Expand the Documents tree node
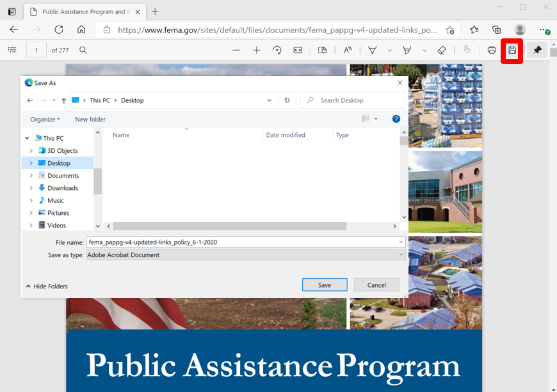This screenshot has width=557, height=392. pos(31,176)
